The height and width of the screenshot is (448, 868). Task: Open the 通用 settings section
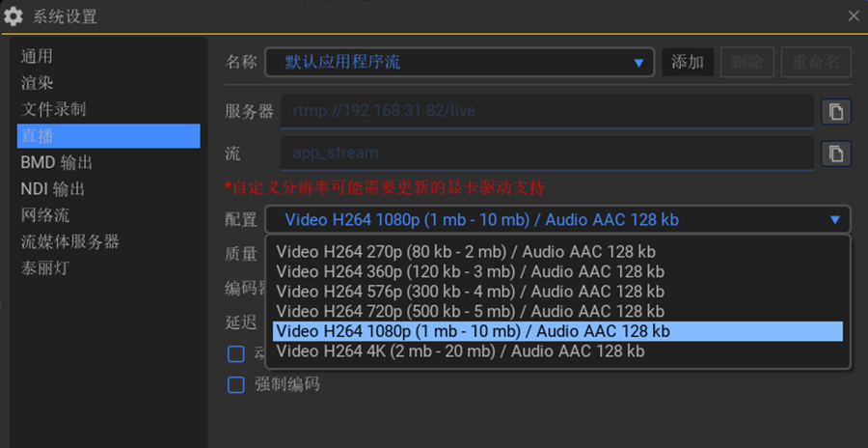pos(37,57)
